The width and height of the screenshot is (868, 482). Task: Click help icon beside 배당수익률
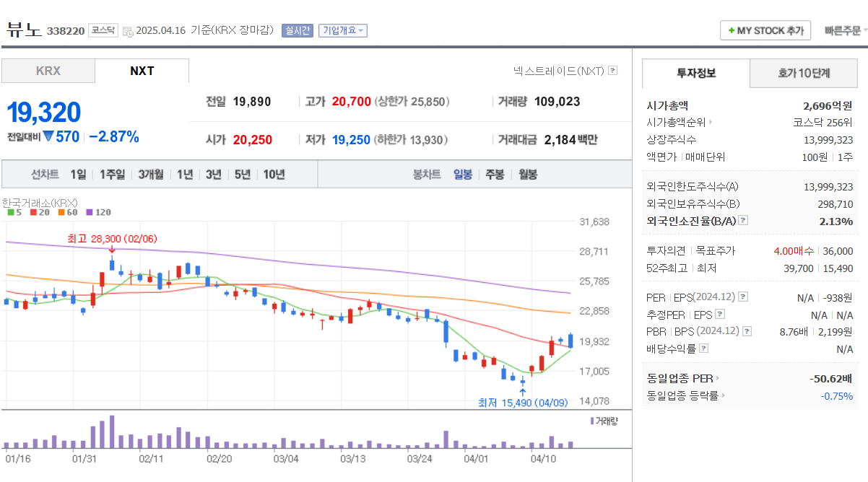(704, 349)
